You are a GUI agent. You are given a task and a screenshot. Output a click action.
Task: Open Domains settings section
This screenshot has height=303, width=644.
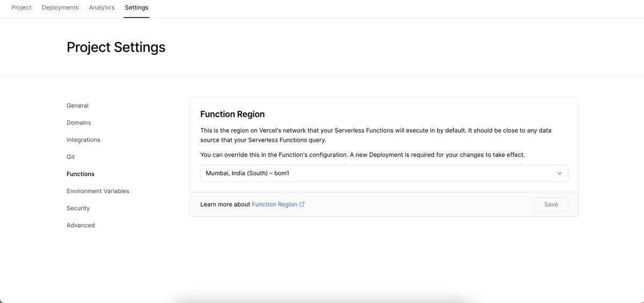click(x=79, y=123)
